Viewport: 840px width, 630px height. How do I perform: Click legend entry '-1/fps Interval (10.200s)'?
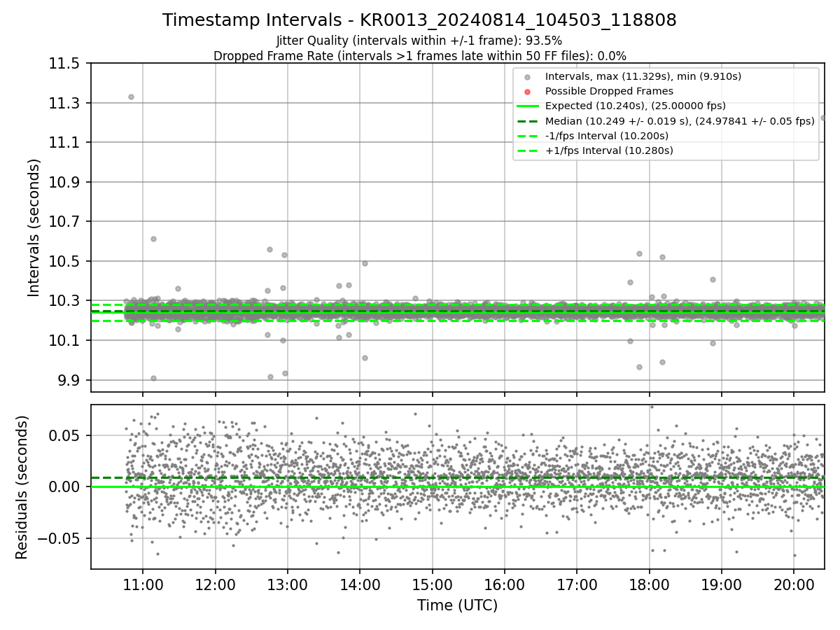pos(606,136)
